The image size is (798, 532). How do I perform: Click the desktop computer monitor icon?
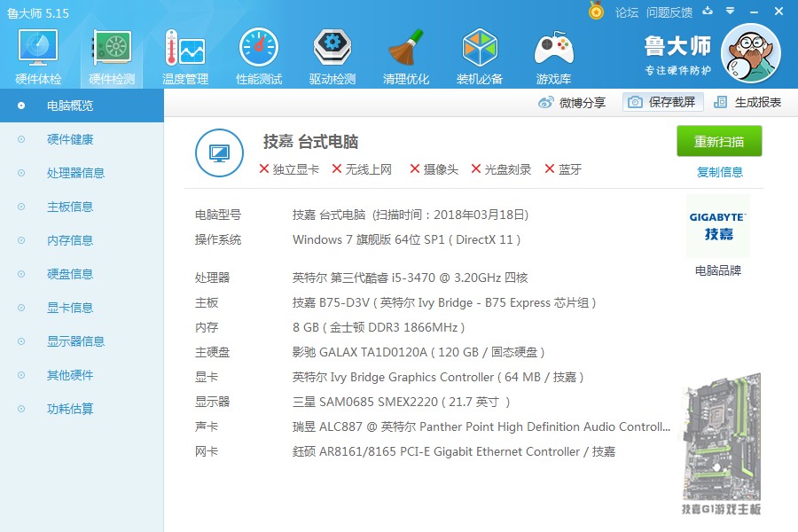tap(219, 153)
